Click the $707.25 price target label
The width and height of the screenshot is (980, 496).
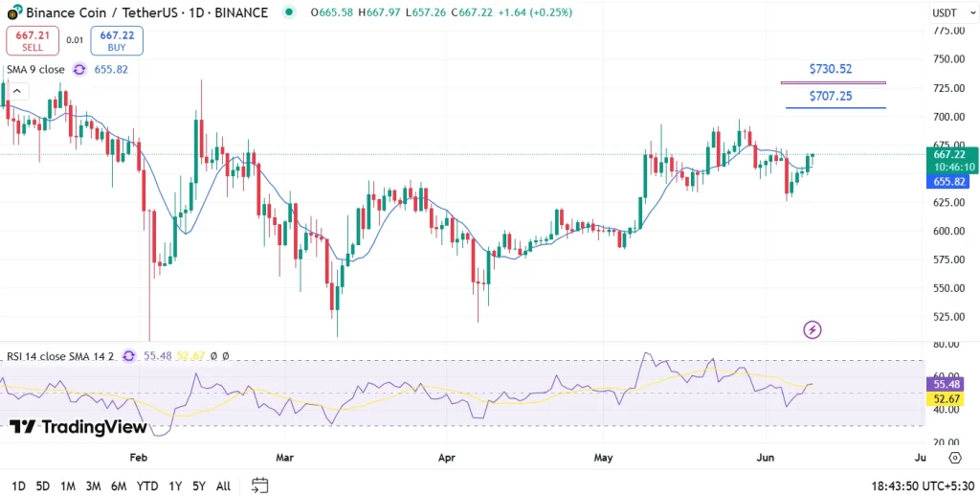831,97
